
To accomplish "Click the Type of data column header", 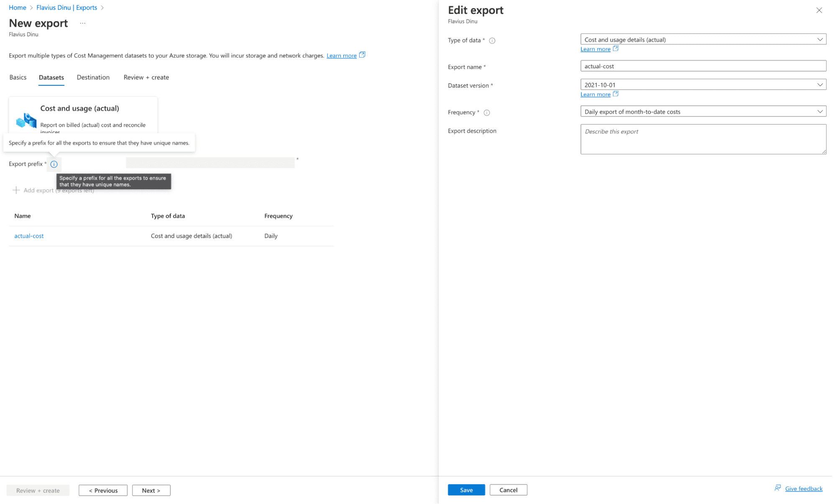I will click(x=168, y=216).
